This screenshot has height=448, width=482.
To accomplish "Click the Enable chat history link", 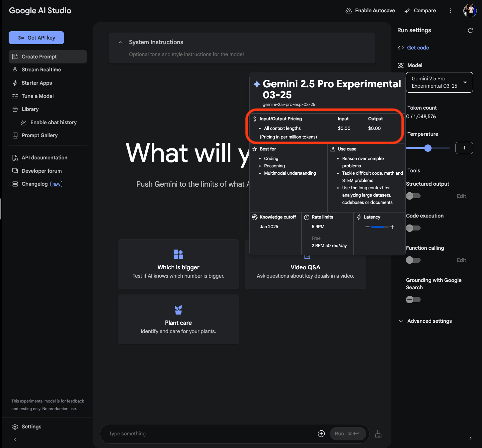I will (x=53, y=123).
